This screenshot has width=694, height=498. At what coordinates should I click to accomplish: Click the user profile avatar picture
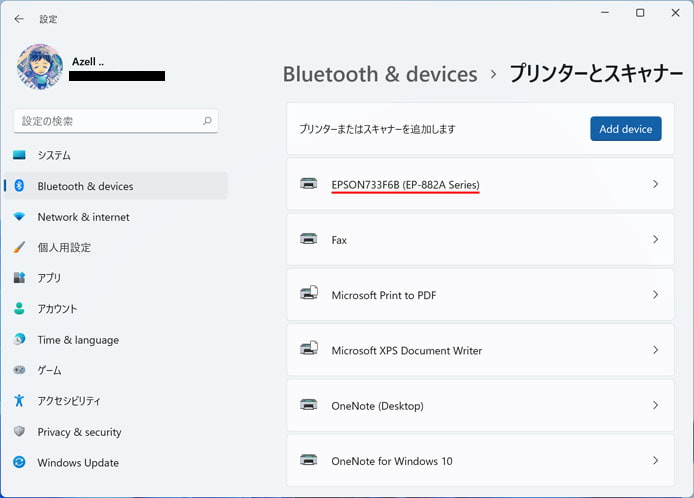40,67
